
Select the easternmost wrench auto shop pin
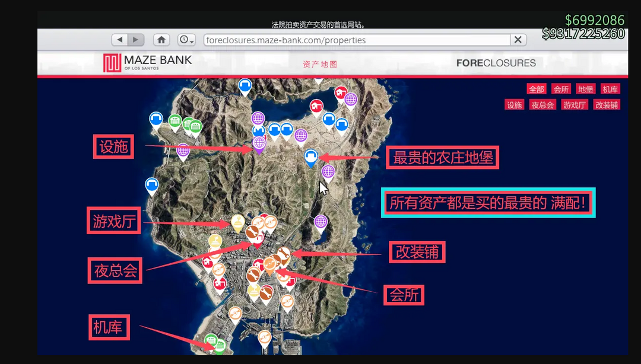tap(284, 254)
